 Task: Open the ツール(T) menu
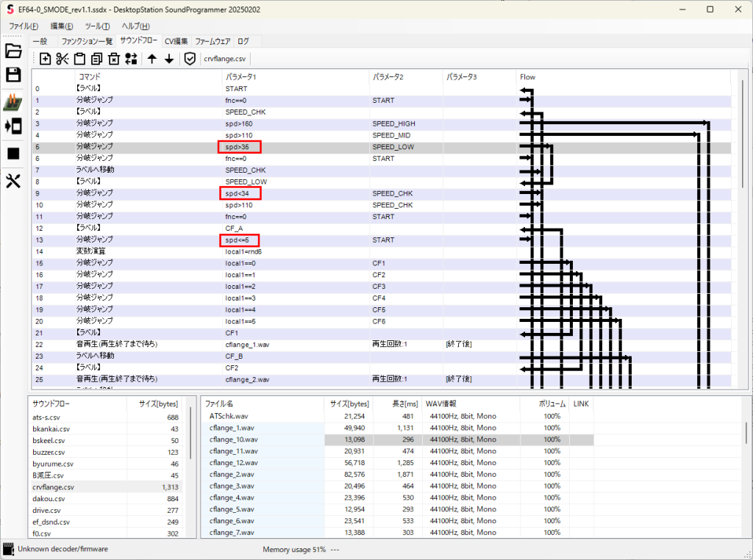97,26
